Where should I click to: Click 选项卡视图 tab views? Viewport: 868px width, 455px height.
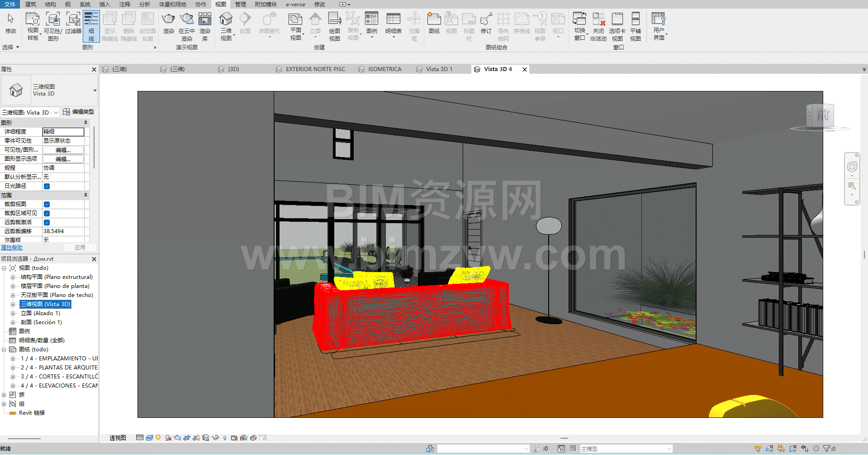[617, 26]
